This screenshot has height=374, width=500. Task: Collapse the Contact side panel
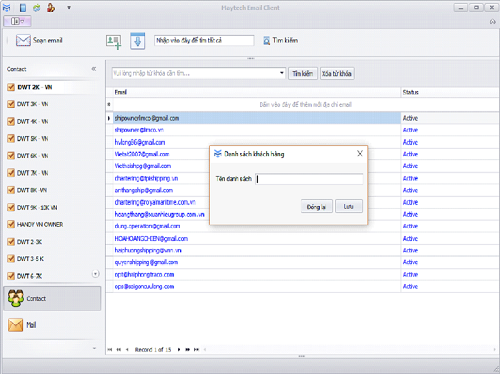point(94,69)
